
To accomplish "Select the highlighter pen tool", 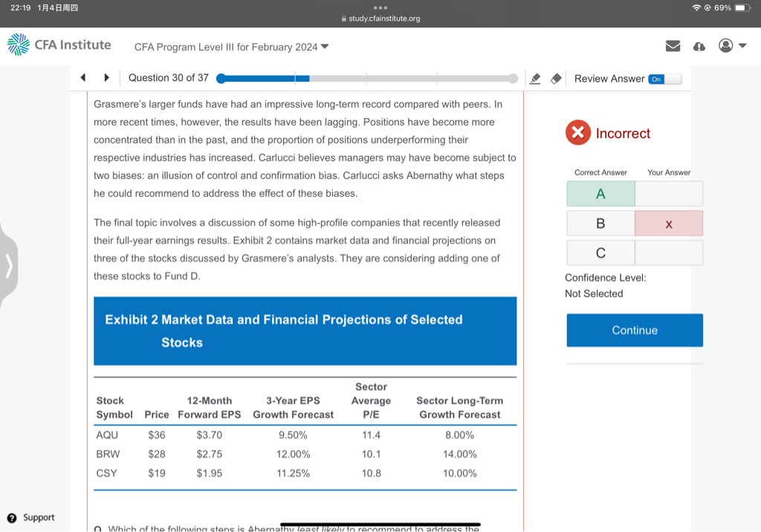I will click(x=534, y=79).
